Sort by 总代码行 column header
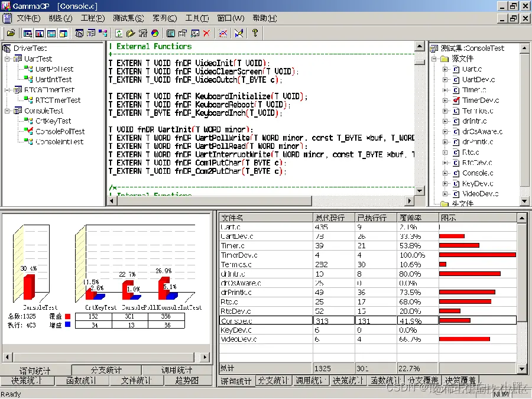The width and height of the screenshot is (532, 399). coord(333,218)
